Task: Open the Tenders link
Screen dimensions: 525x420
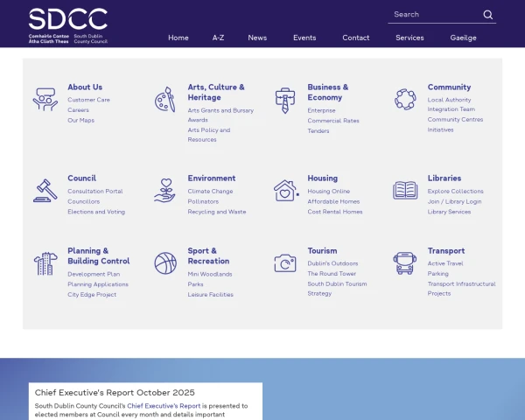Action: pos(318,131)
